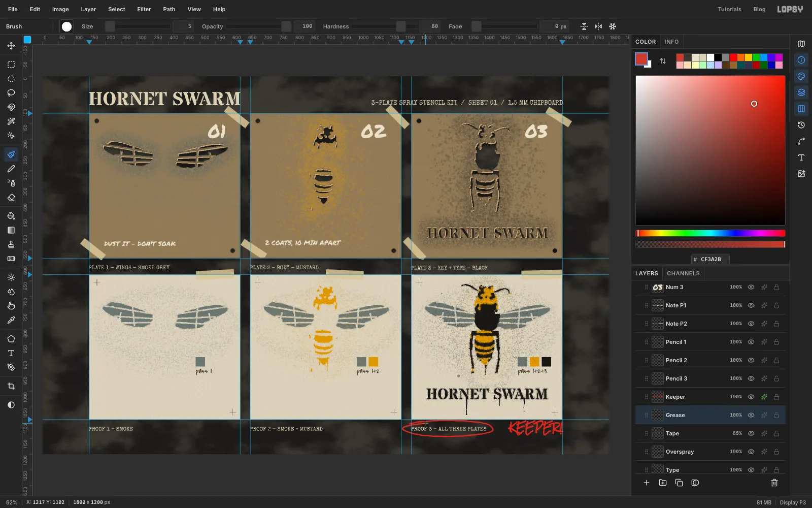Viewport: 812px width, 508px height.
Task: Select the Move tool
Action: [11, 46]
